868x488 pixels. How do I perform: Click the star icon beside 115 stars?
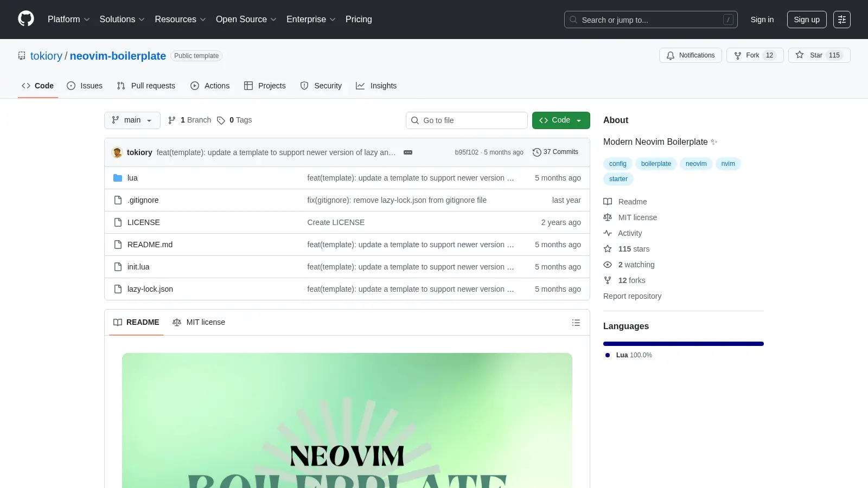point(608,249)
